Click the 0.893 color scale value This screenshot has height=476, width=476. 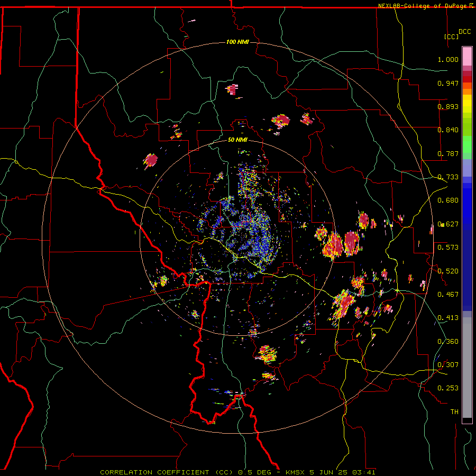(448, 106)
